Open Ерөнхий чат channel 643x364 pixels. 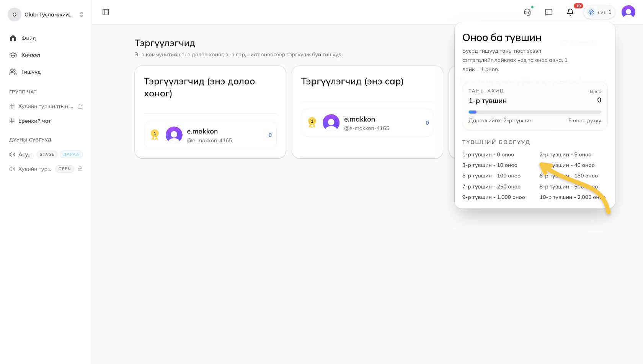pos(46,121)
